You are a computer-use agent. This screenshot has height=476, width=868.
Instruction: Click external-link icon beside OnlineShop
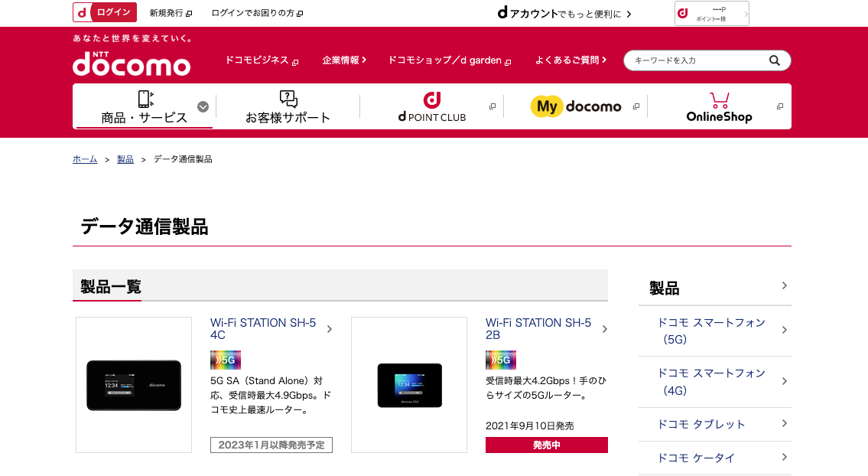(780, 106)
